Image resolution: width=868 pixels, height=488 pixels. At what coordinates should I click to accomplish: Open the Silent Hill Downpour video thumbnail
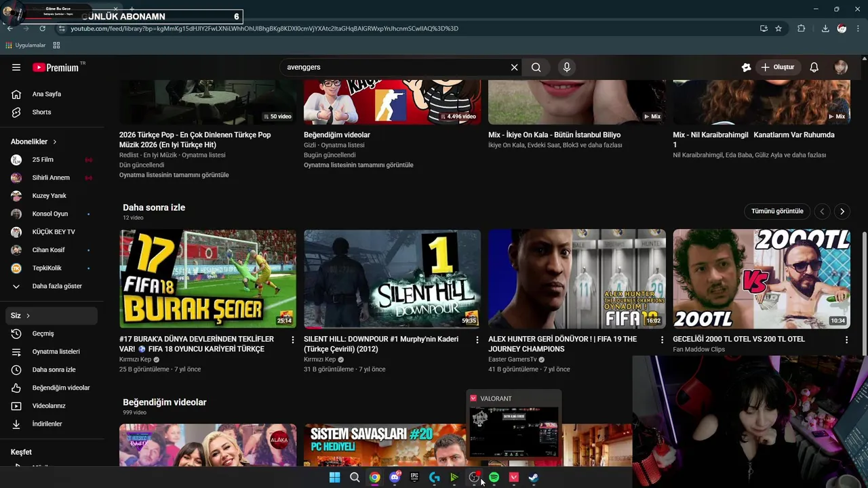tap(392, 279)
